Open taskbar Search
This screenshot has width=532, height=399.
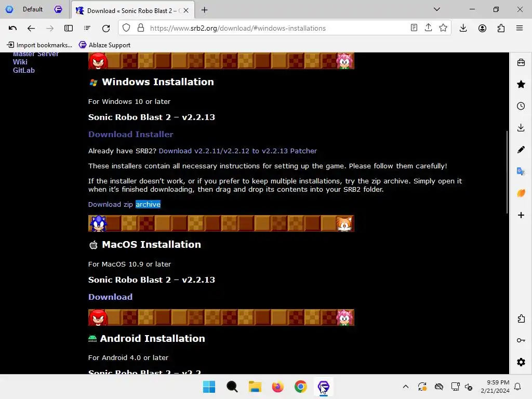pyautogui.click(x=232, y=387)
